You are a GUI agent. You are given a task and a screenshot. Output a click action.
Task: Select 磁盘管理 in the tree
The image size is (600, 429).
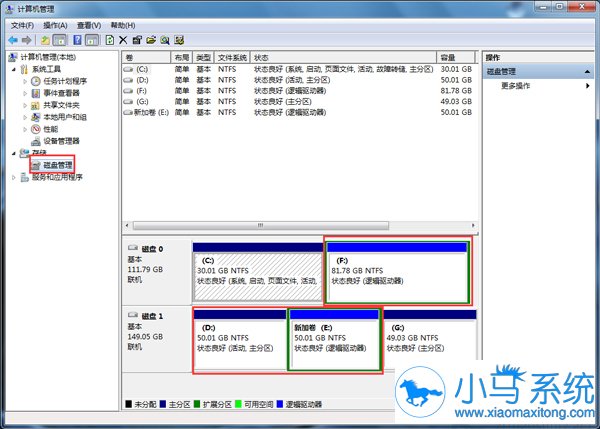coord(57,165)
